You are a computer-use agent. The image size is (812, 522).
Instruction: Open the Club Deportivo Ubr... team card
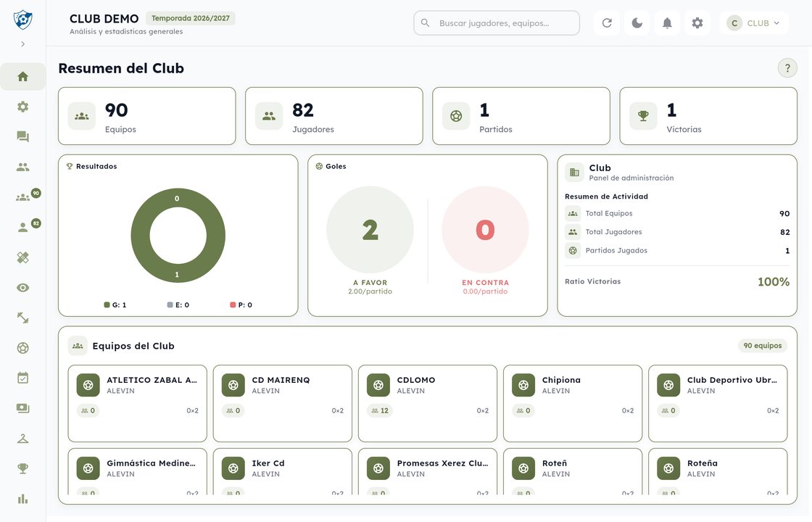click(x=718, y=403)
